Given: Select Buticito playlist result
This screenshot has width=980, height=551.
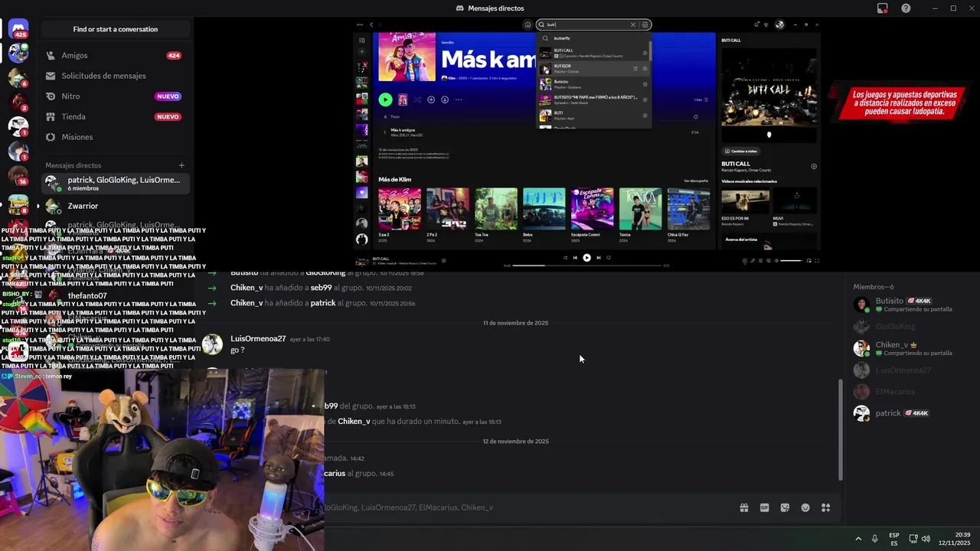Looking at the screenshot, I should [594, 84].
